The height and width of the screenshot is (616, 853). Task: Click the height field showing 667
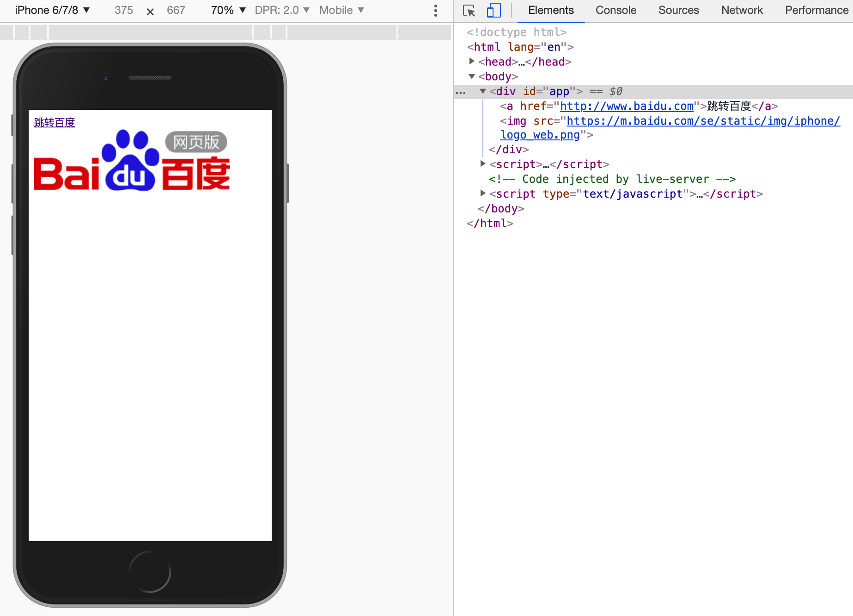[x=176, y=10]
